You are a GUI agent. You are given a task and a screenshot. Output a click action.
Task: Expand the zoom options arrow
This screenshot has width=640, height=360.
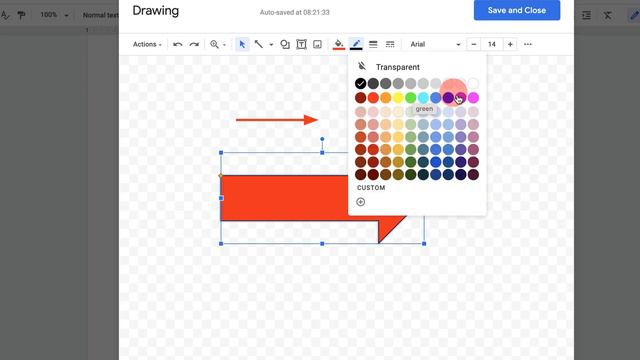224,45
